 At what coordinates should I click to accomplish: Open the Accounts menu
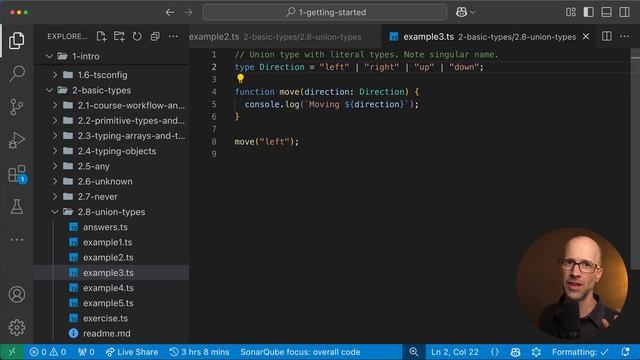click(17, 294)
